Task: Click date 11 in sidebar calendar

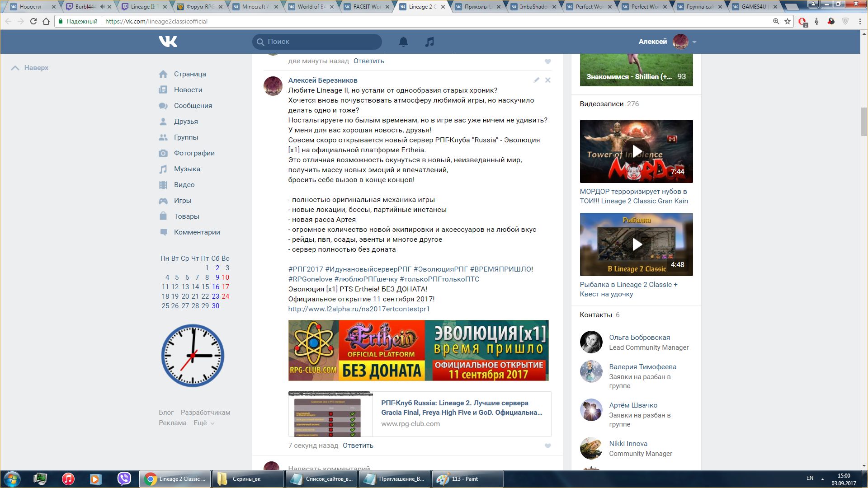Action: 165,287
